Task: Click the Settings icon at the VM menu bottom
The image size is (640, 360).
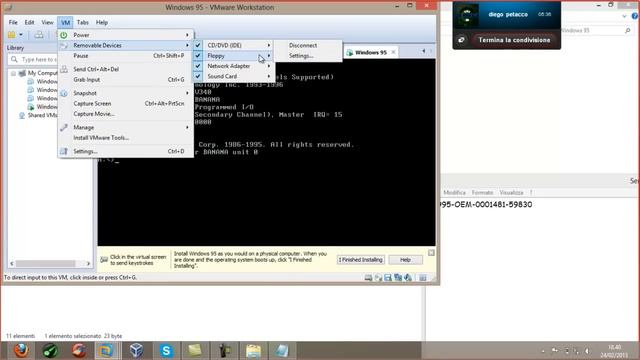Action: [x=64, y=151]
